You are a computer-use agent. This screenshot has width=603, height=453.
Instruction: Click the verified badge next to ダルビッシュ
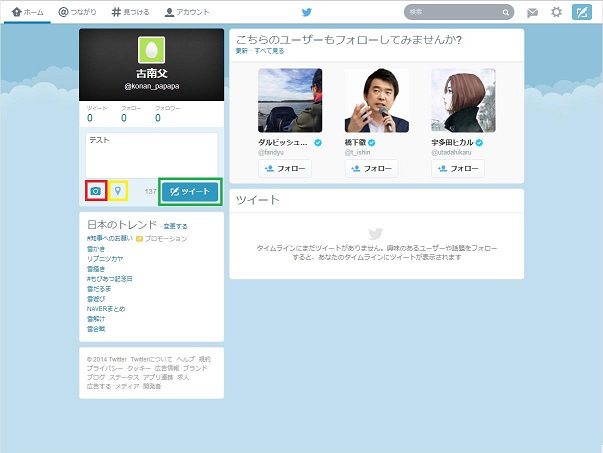click(318, 143)
